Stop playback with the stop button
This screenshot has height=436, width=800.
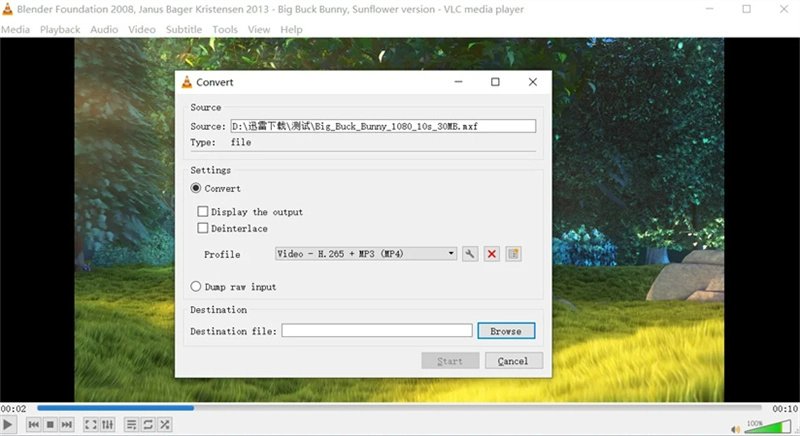click(50, 424)
